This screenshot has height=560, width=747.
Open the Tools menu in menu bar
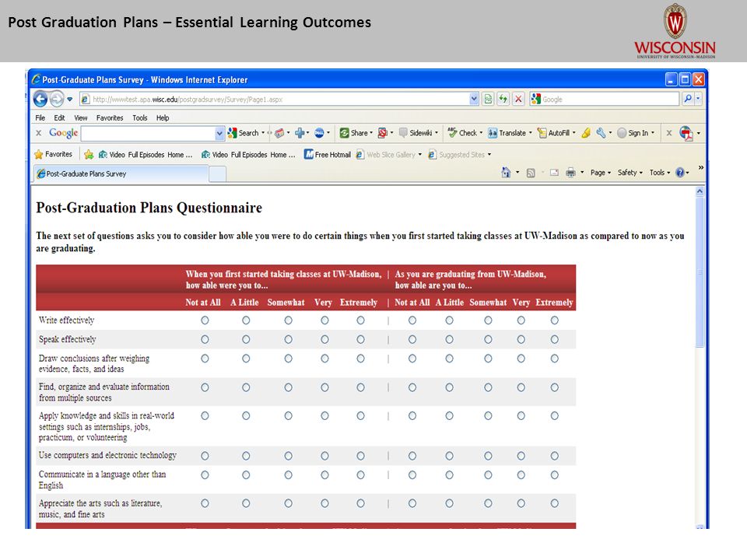pos(139,117)
